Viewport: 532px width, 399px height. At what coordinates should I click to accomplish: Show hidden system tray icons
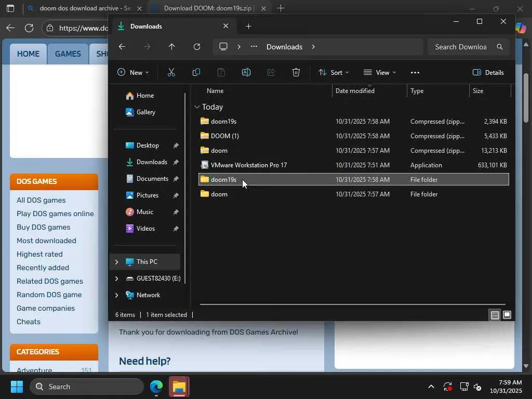pyautogui.click(x=431, y=387)
